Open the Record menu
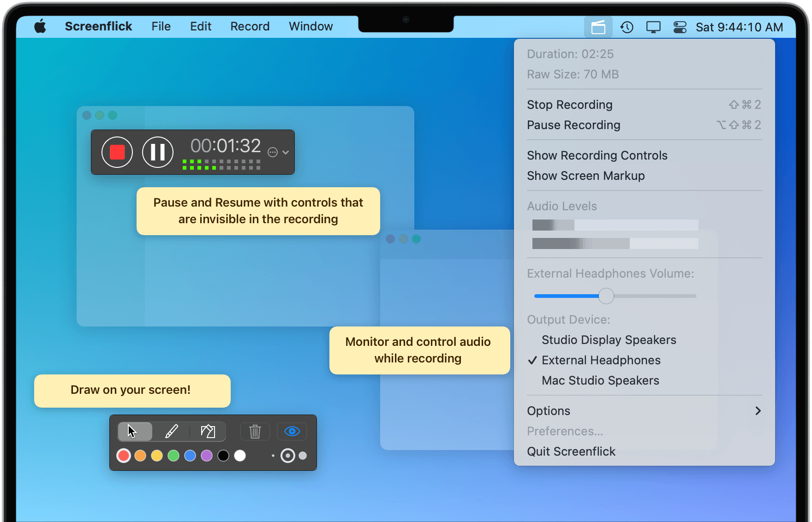The width and height of the screenshot is (812, 522). [250, 26]
